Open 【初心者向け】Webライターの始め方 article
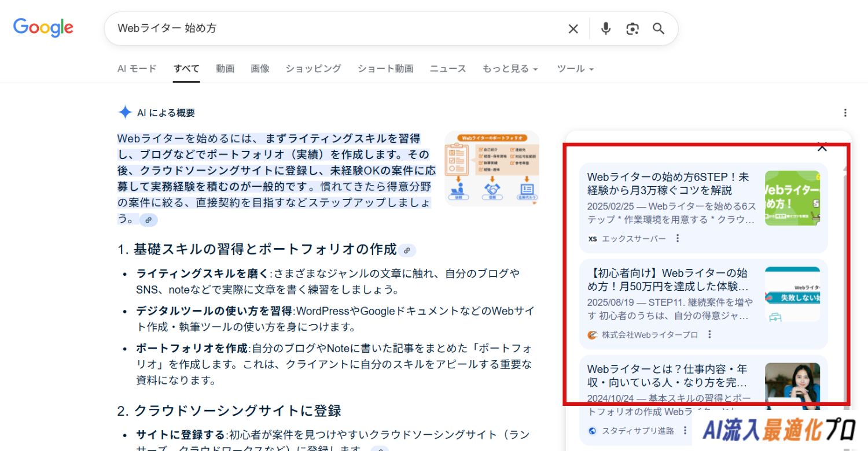868x451 pixels. 668,279
